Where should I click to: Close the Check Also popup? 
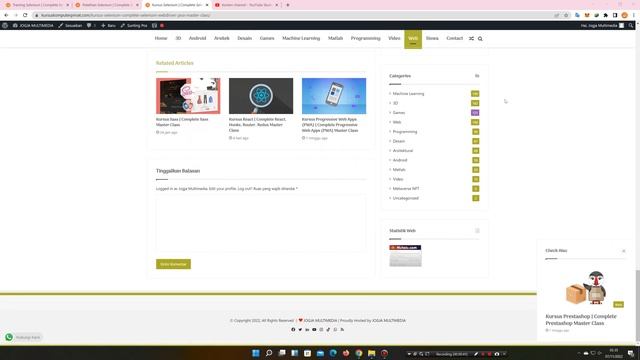[624, 251]
